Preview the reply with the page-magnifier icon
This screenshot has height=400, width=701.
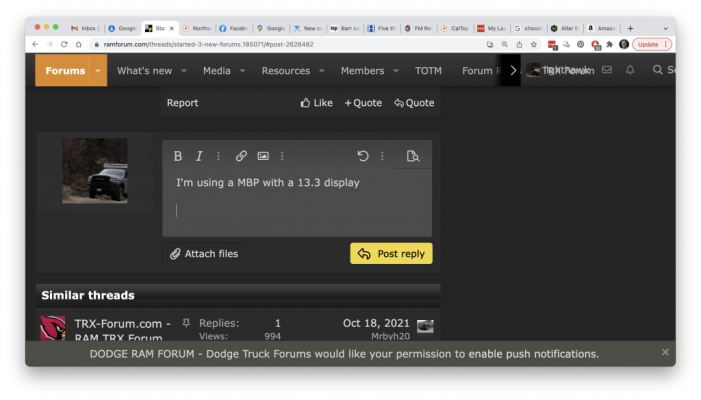(x=413, y=156)
